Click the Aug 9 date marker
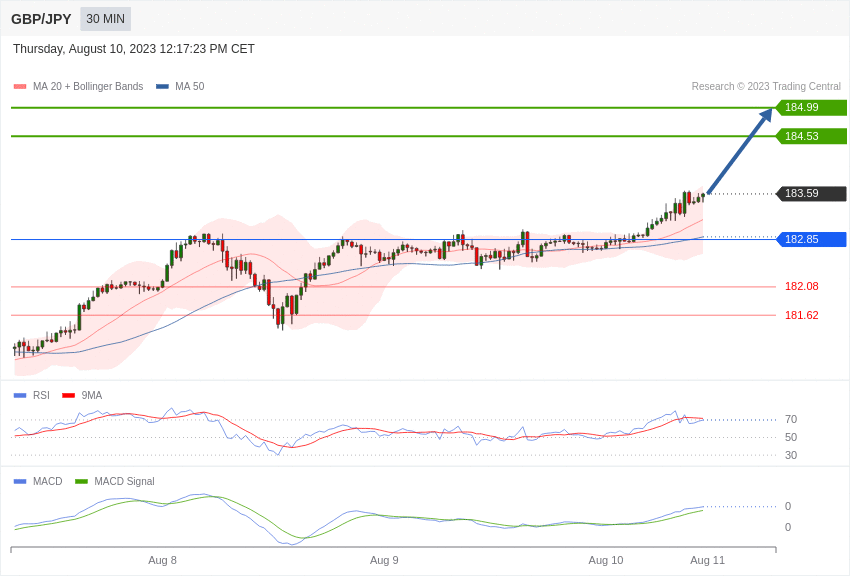 pyautogui.click(x=384, y=560)
